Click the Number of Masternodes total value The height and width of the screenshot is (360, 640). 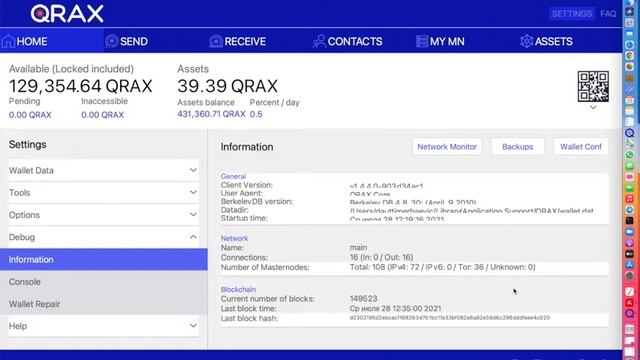pos(442,267)
